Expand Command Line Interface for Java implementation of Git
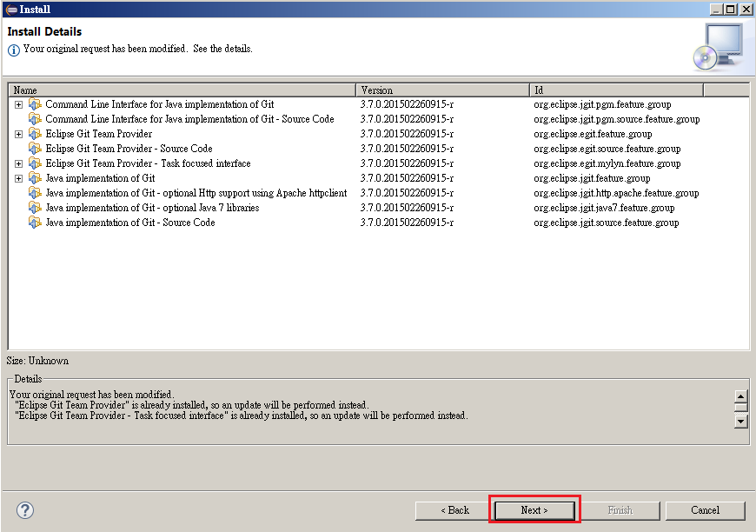This screenshot has height=532, width=756. (x=18, y=104)
